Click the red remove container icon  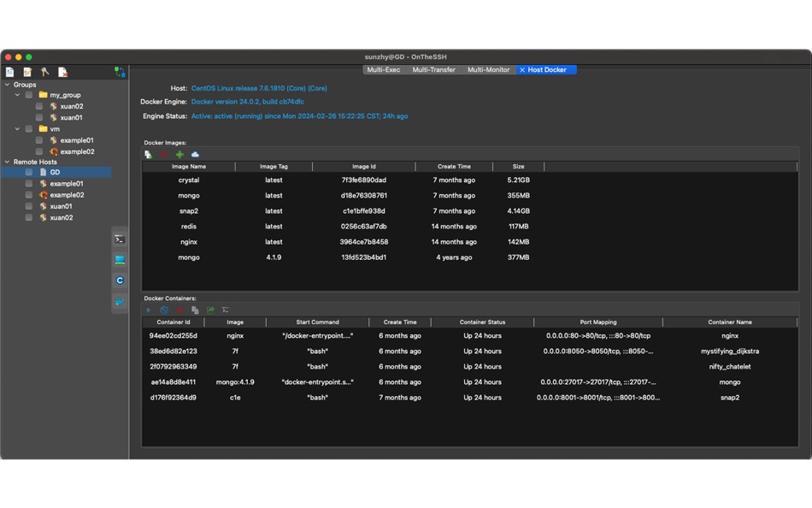pos(179,310)
